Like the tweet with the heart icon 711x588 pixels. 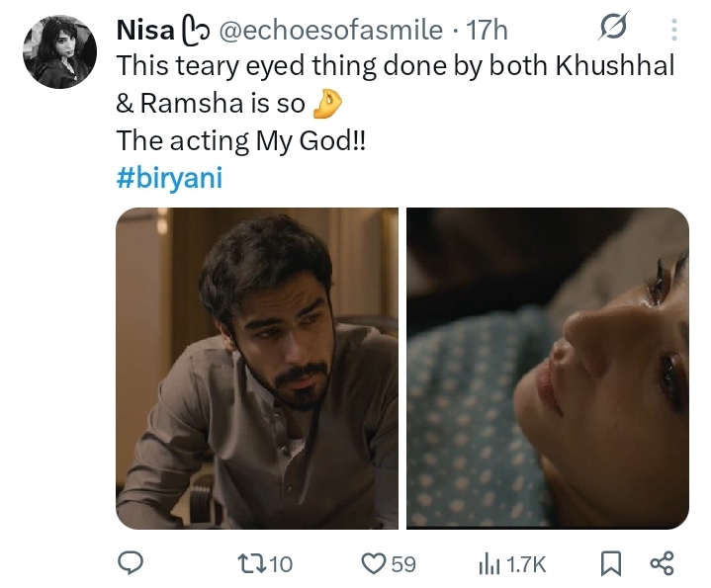372,563
